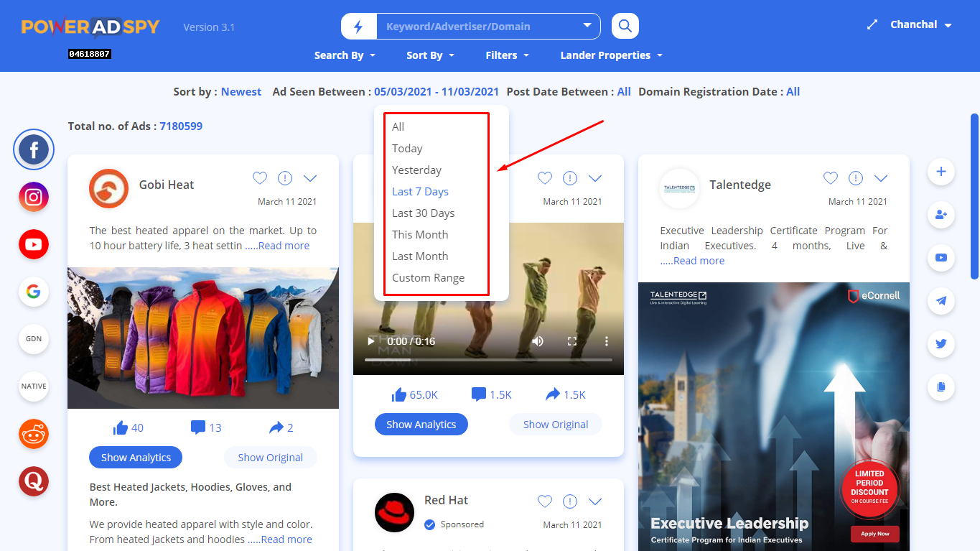Expand the Gobi Heat ad chevron menu
This screenshot has width=980, height=551.
click(310, 178)
